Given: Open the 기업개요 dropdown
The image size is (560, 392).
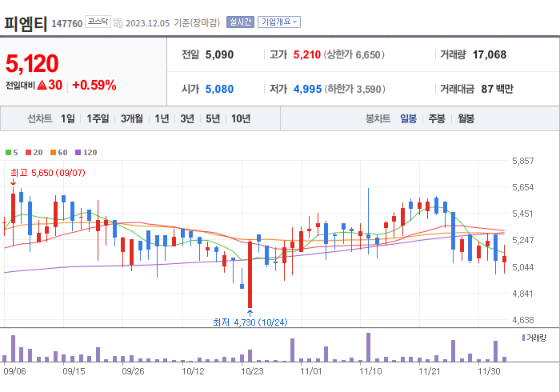Looking at the screenshot, I should click(x=279, y=22).
